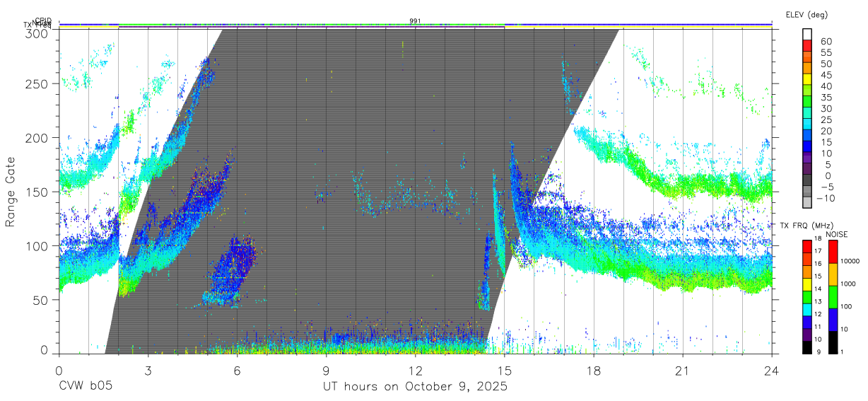Click the '6' hour tick on time axis
This screenshot has height=401, width=868.
pyautogui.click(x=237, y=371)
